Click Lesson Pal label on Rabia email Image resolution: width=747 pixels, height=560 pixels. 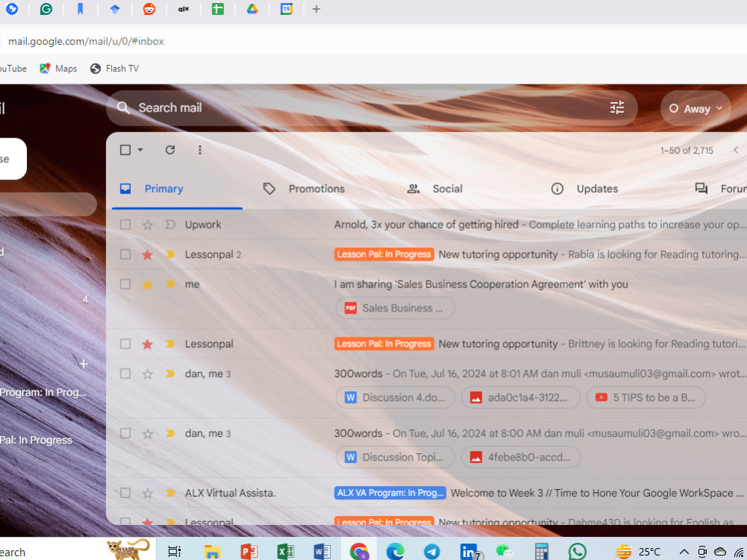(x=384, y=255)
